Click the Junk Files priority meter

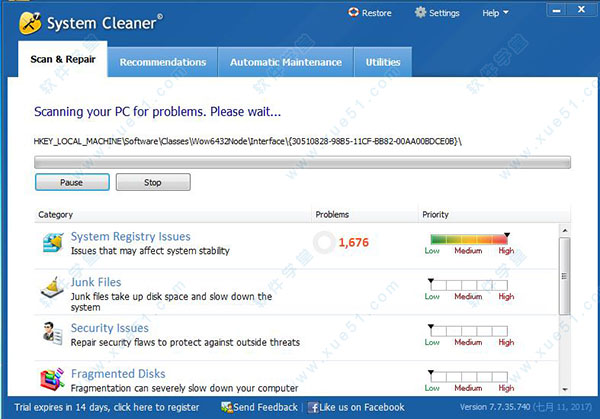469,285
